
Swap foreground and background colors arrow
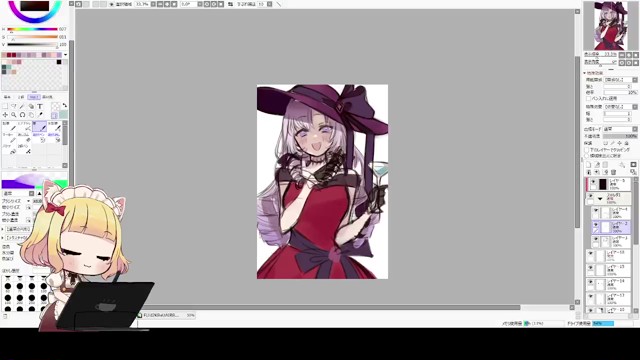pos(65,105)
